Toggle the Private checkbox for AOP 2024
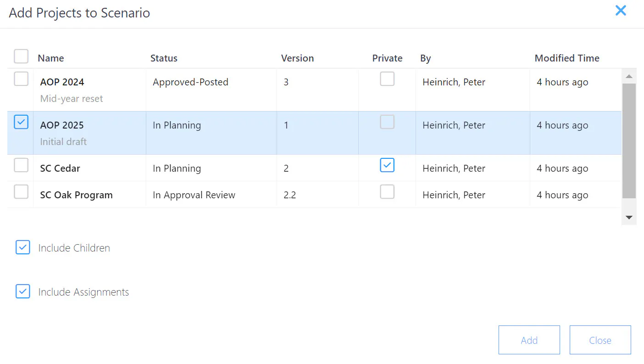 pyautogui.click(x=387, y=79)
